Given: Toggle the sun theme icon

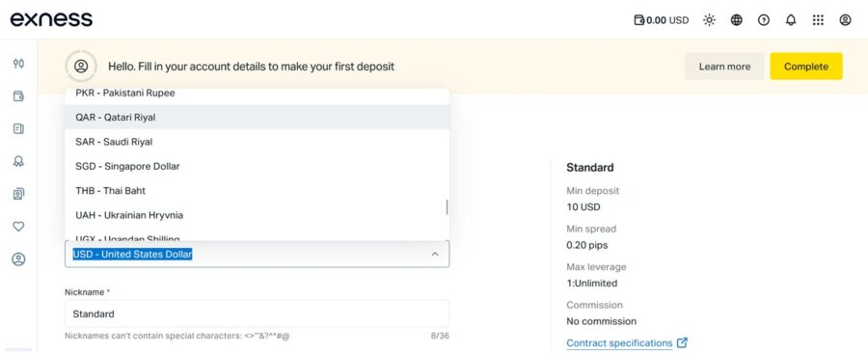Looking at the screenshot, I should [709, 20].
